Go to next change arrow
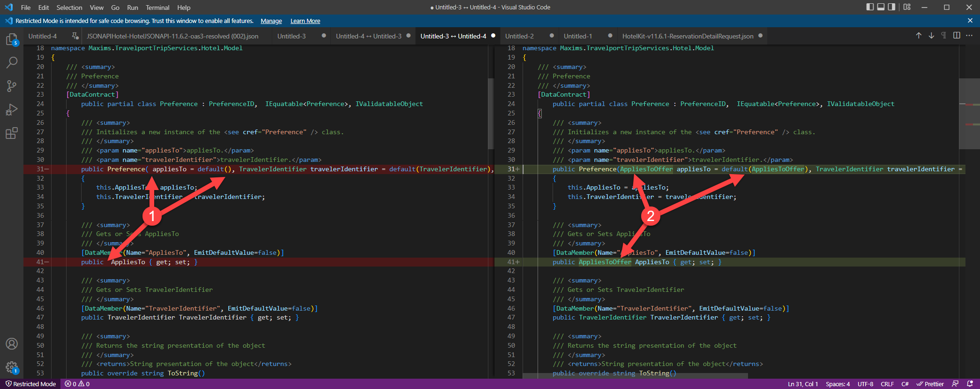 [x=931, y=36]
